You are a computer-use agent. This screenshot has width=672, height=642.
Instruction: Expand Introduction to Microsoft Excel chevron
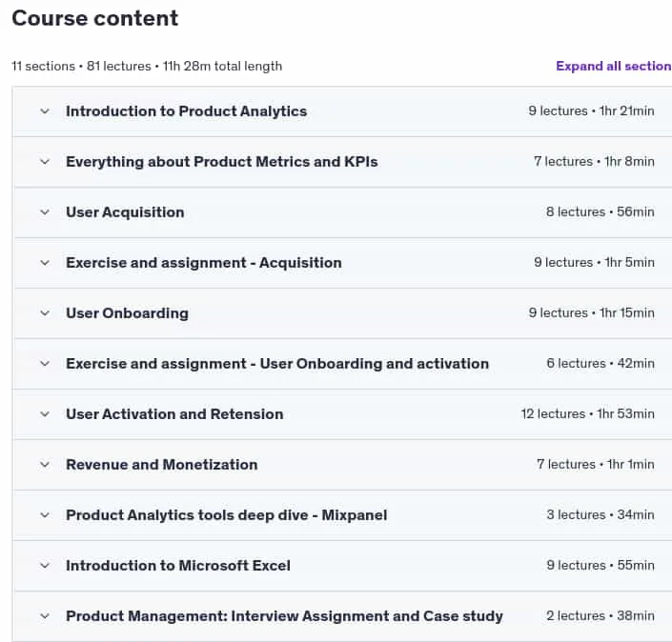(45, 566)
